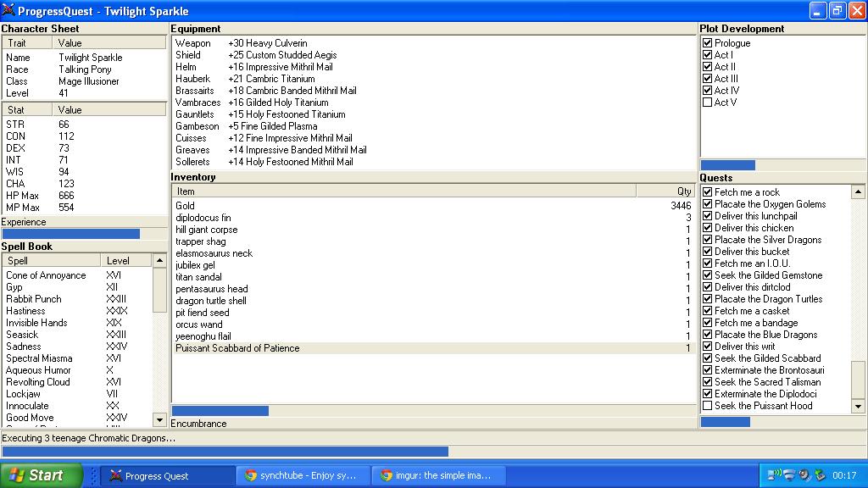This screenshot has height=488, width=868.
Task: Select Sollerets Holy Festooned Mithril Mail row
Action: click(433, 162)
